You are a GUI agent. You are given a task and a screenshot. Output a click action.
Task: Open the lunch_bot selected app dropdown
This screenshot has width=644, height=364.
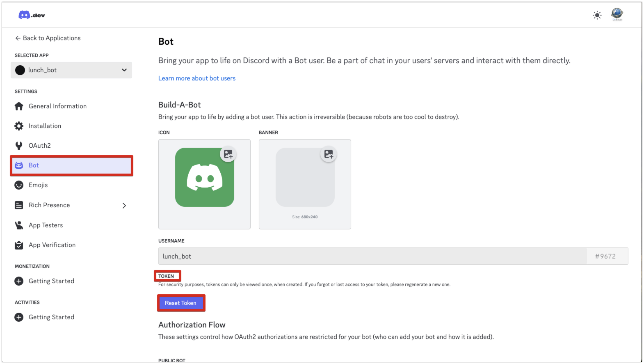71,70
